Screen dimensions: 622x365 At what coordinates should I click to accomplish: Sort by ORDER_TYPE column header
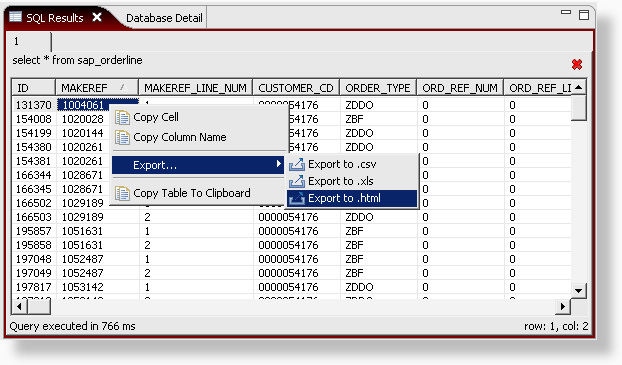[378, 88]
